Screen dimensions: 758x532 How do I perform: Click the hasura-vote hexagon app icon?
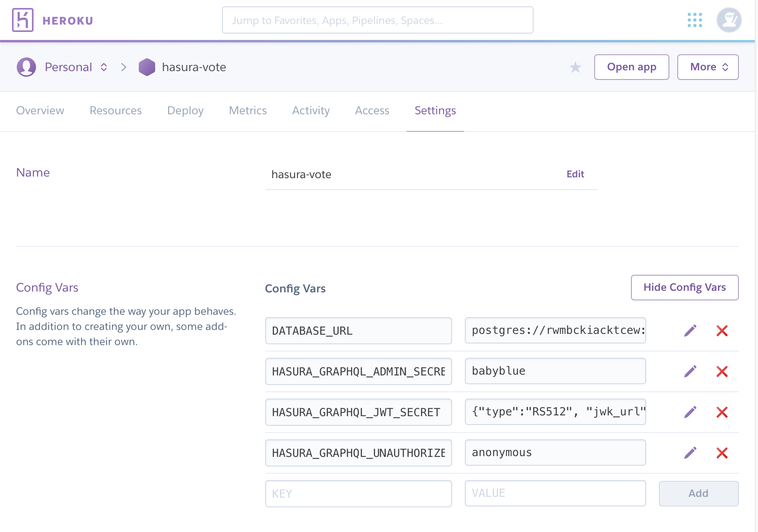click(x=147, y=67)
